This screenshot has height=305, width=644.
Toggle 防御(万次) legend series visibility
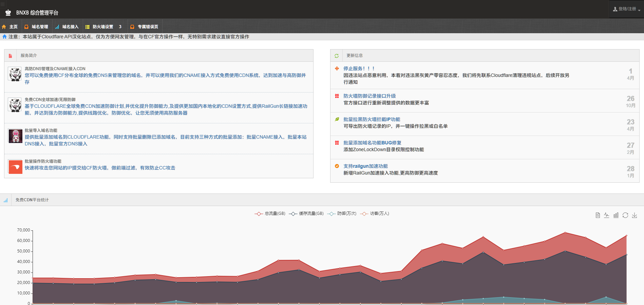342,214
